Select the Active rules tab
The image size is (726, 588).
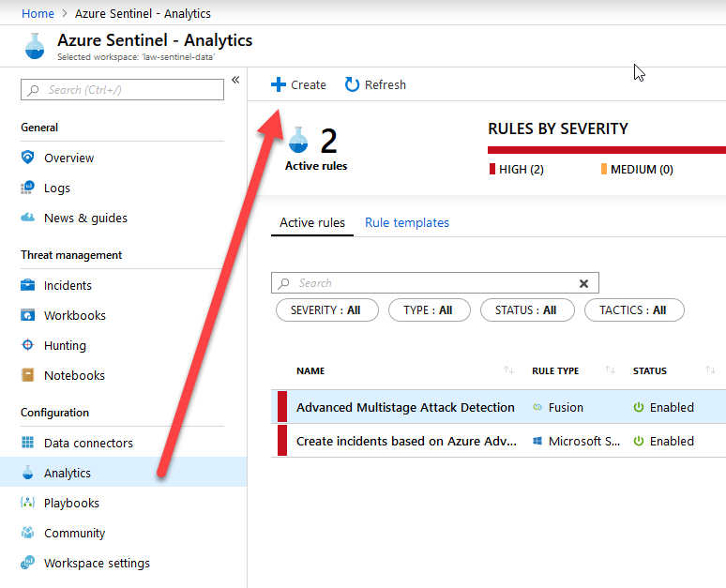pos(312,222)
